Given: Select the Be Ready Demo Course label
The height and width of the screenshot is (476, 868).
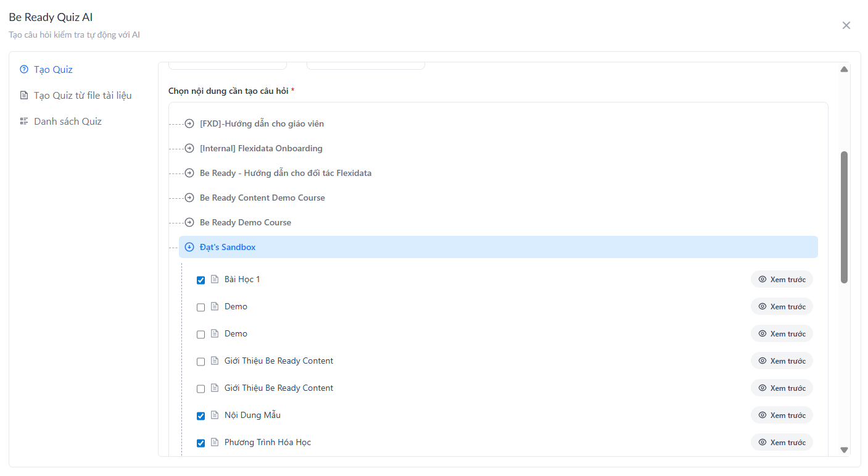Looking at the screenshot, I should tap(246, 222).
